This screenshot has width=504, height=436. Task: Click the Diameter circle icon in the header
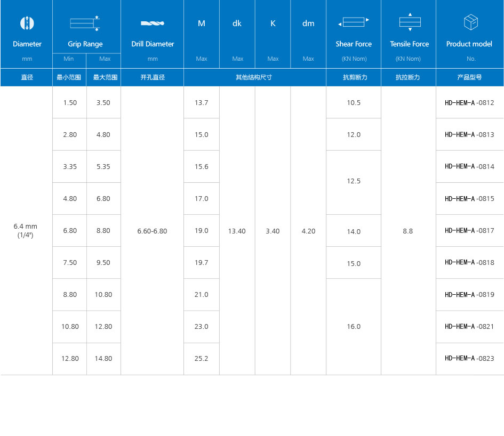point(27,23)
